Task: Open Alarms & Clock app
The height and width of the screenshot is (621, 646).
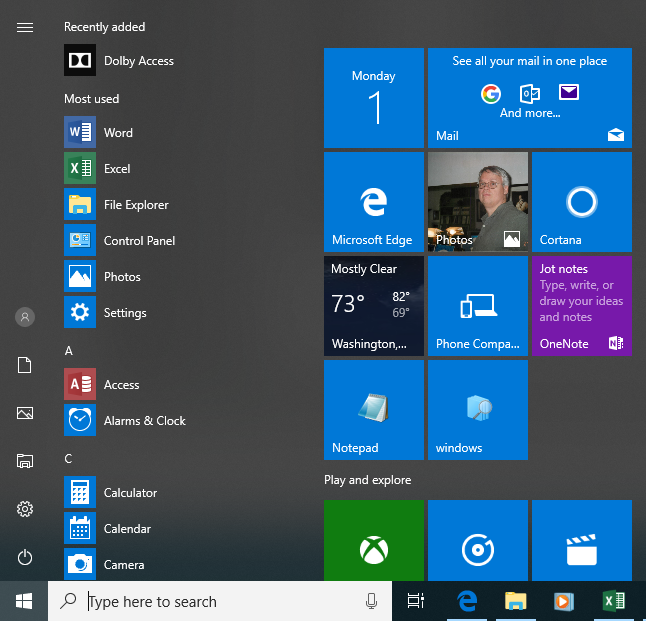Action: [x=125, y=420]
